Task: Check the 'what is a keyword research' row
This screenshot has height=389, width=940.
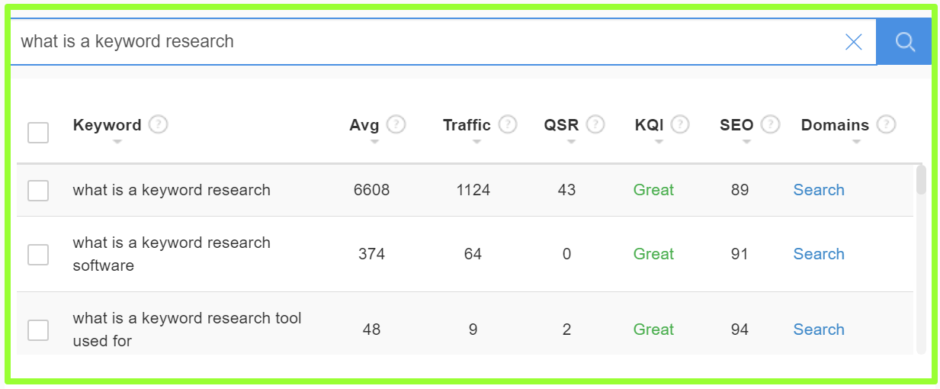Action: [x=38, y=191]
